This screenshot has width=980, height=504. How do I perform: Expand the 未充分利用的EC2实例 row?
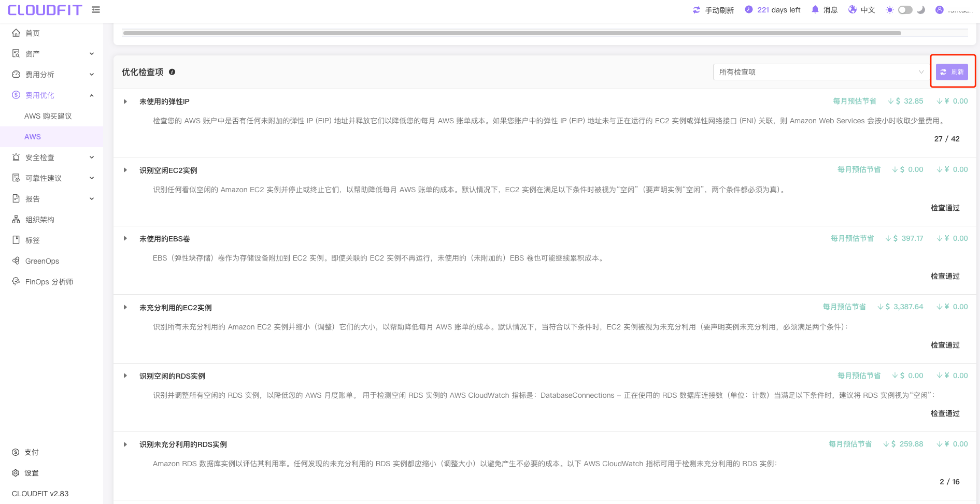point(125,307)
